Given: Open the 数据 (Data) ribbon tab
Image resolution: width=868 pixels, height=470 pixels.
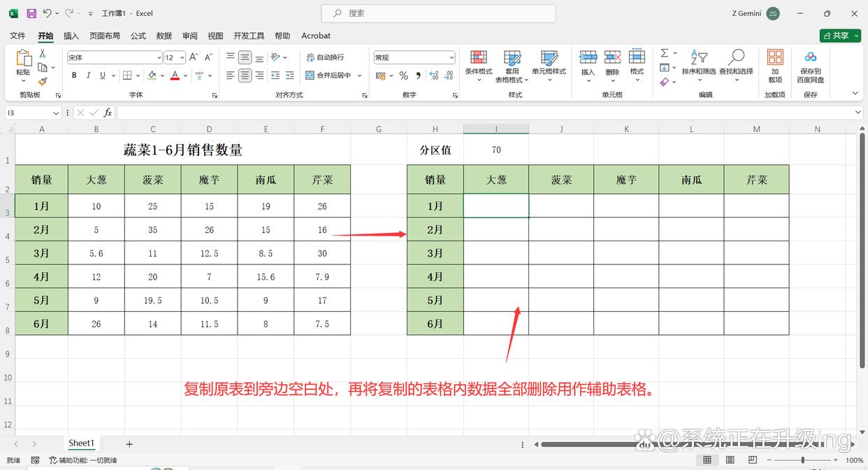Looking at the screenshot, I should 164,36.
